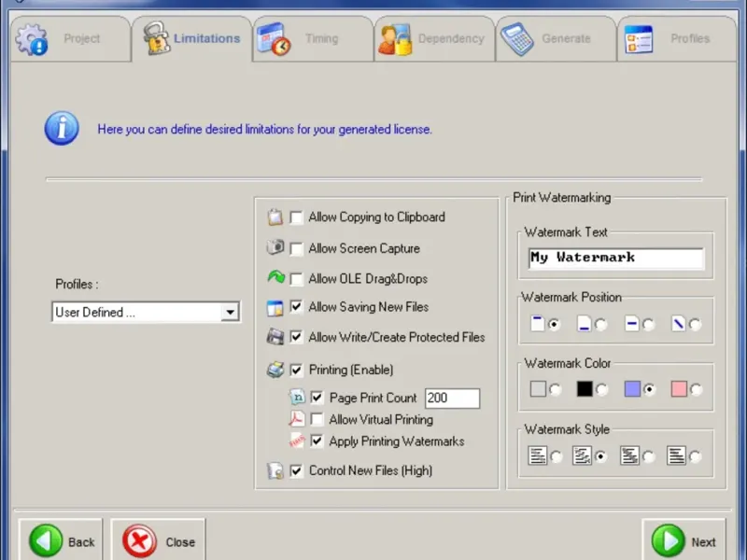
Task: Click the Page Print Count value field
Action: (452, 399)
